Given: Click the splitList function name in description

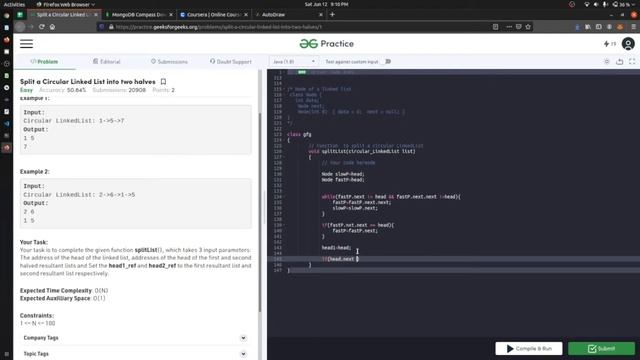Looking at the screenshot, I should click(x=146, y=250).
